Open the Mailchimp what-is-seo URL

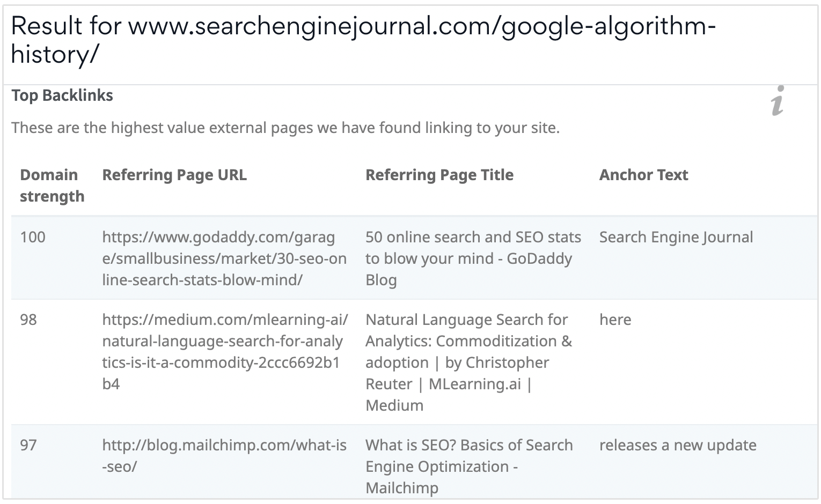pyautogui.click(x=224, y=455)
